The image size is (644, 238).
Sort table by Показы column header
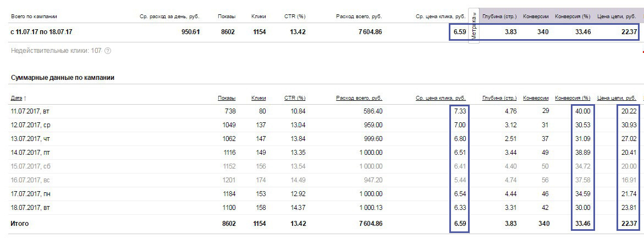(x=226, y=98)
